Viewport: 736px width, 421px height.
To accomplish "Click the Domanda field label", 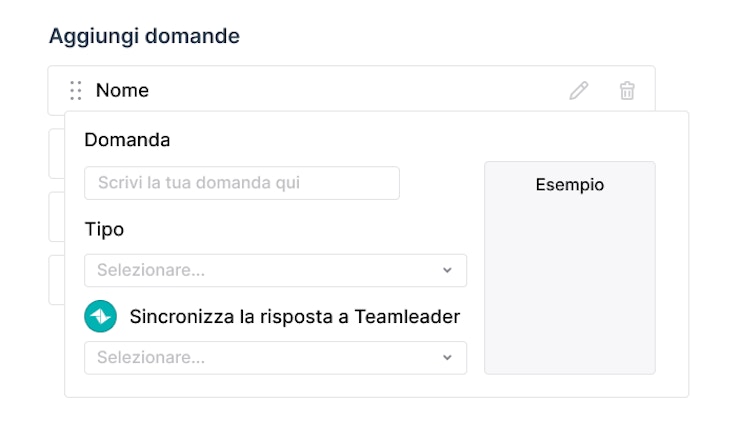I will [127, 140].
